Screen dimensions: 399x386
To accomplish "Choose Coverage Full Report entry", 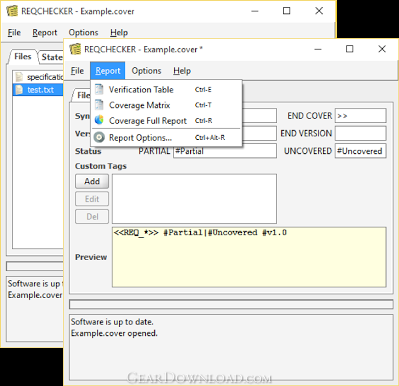I will (x=166, y=121).
